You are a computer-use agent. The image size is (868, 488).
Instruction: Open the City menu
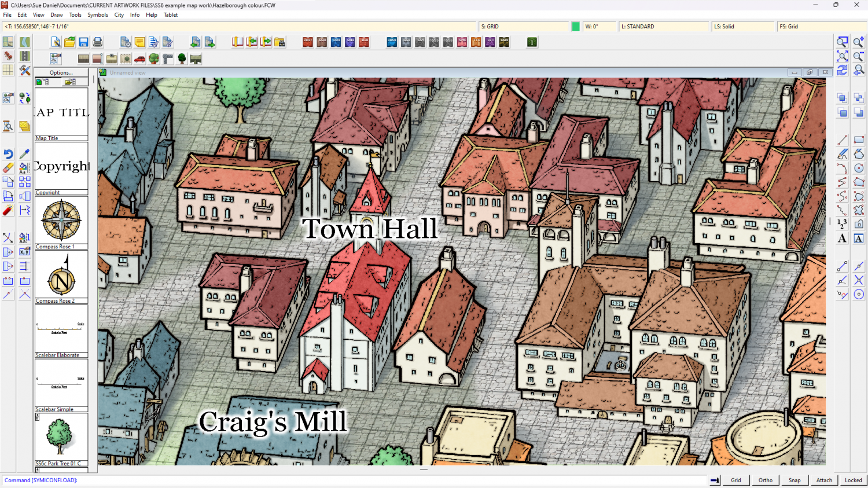pyautogui.click(x=119, y=15)
